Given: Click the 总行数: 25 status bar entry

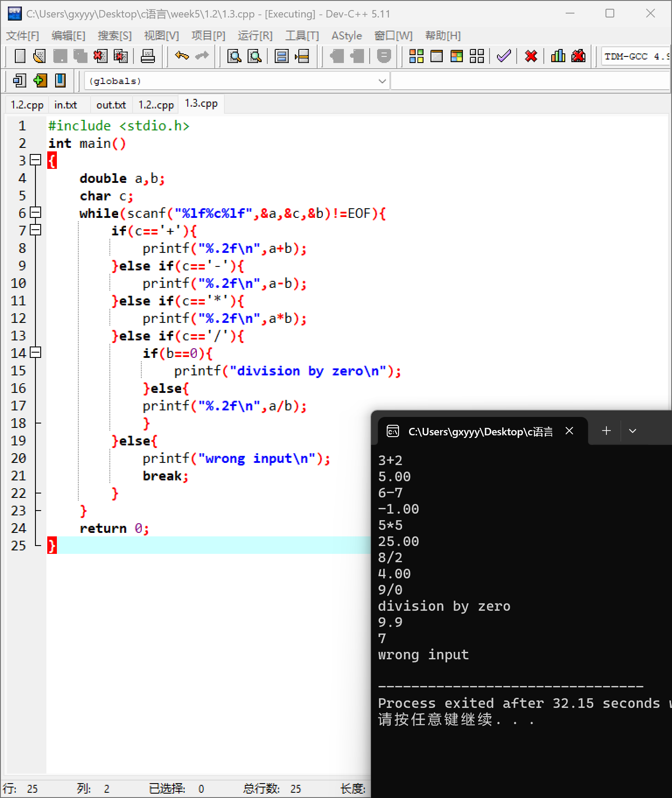Looking at the screenshot, I should click(x=272, y=789).
